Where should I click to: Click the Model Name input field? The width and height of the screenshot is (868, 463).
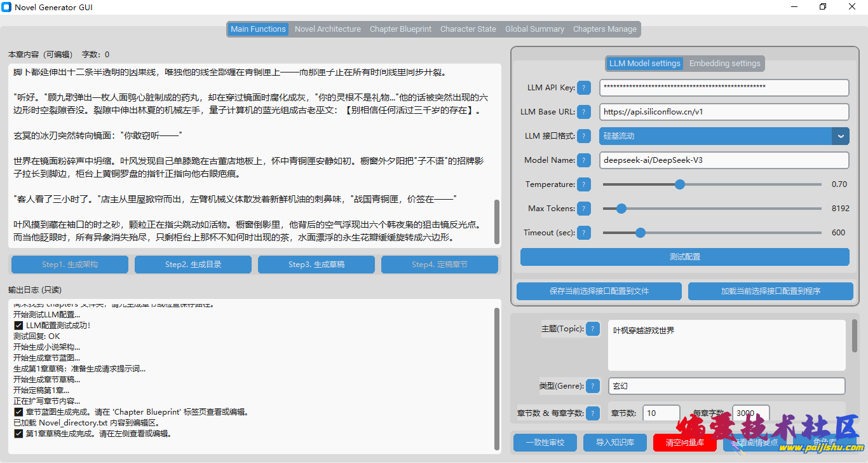coord(724,160)
